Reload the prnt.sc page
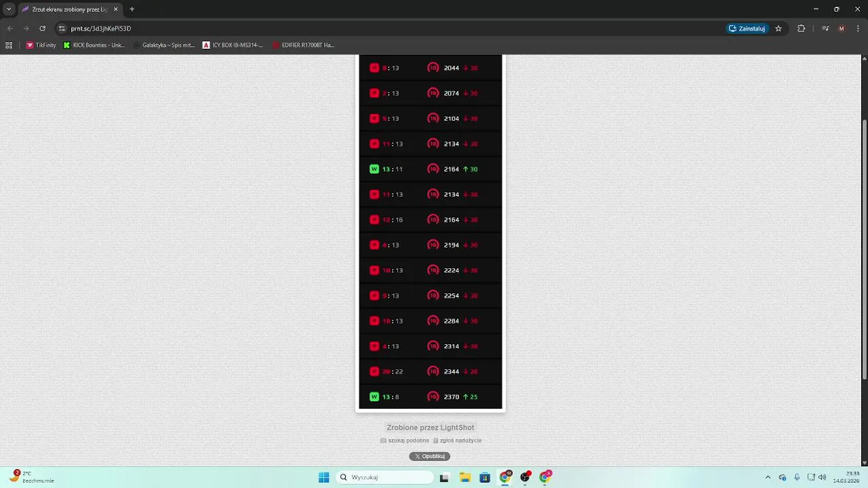 pyautogui.click(x=42, y=28)
